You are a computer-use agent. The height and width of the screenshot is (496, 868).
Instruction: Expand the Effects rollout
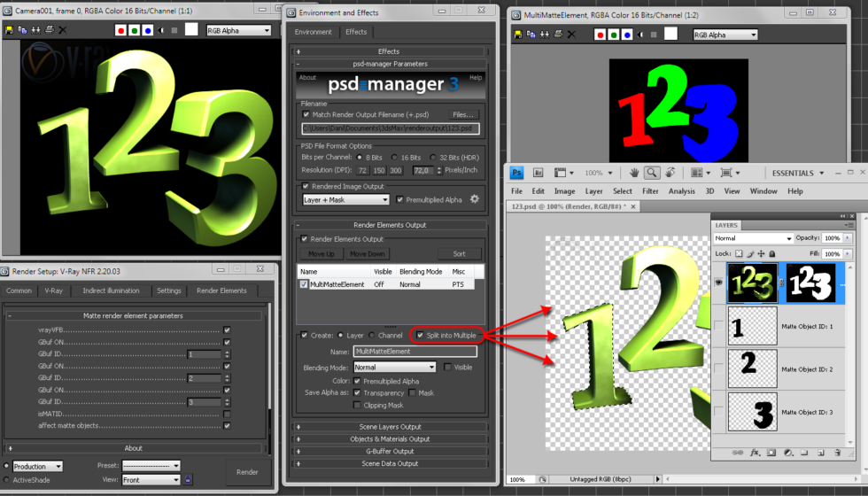pyautogui.click(x=389, y=51)
